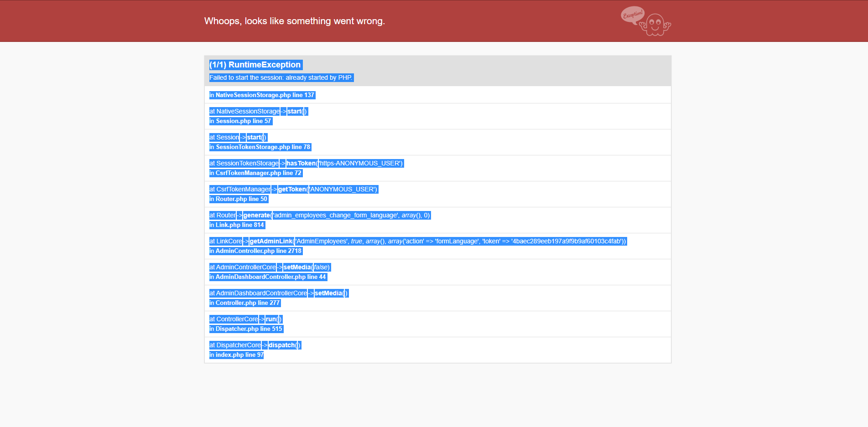Click 'SessionTokenStorage.php line 78' entry
The image size is (868, 427).
coord(263,147)
